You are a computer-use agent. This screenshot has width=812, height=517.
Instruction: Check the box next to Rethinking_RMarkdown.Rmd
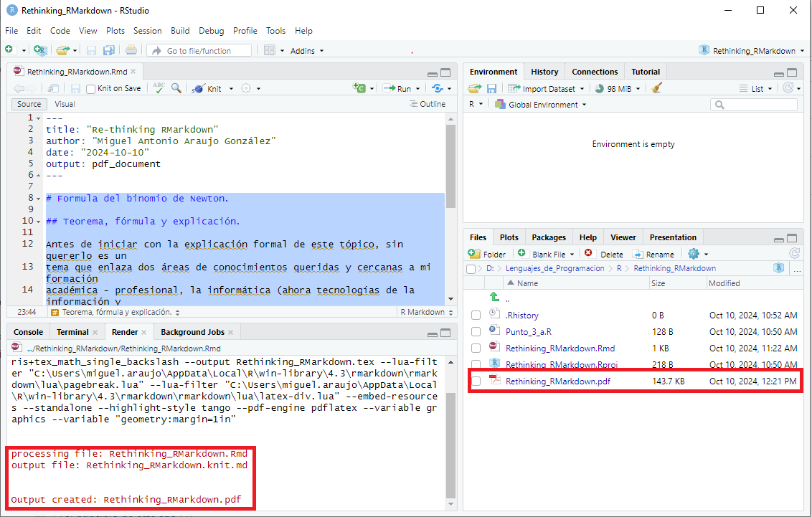point(476,348)
